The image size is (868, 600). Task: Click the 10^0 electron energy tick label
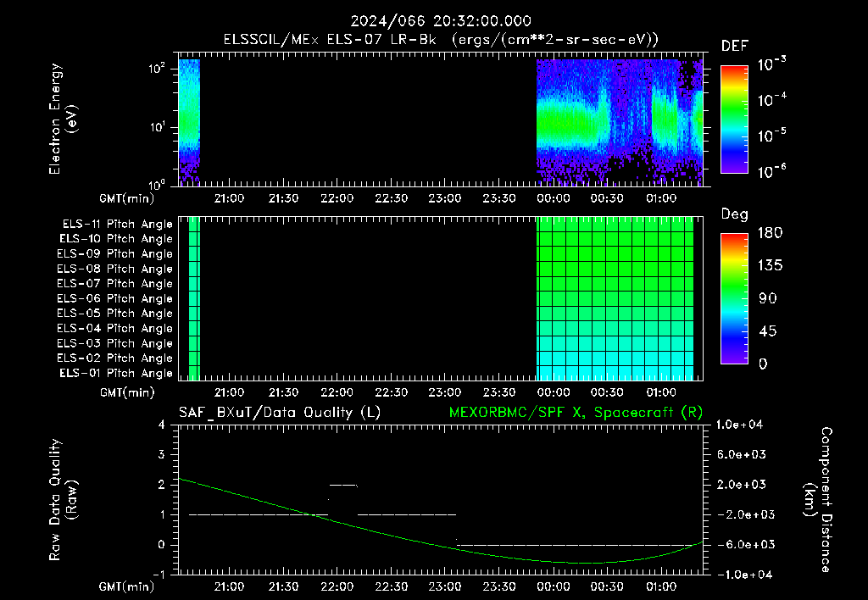157,184
